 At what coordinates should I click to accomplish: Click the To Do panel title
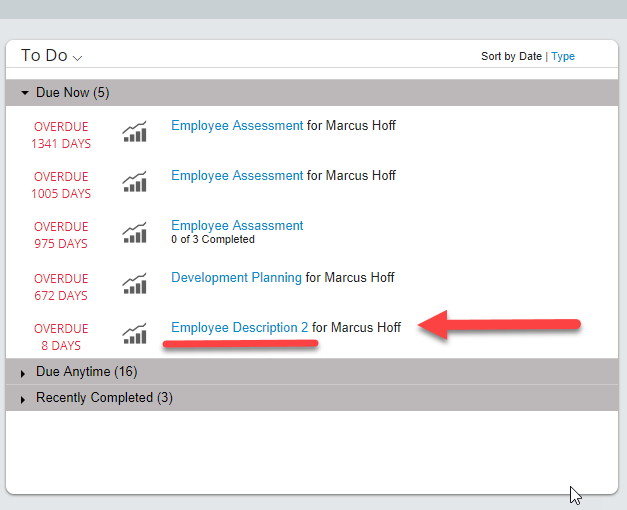(x=44, y=56)
